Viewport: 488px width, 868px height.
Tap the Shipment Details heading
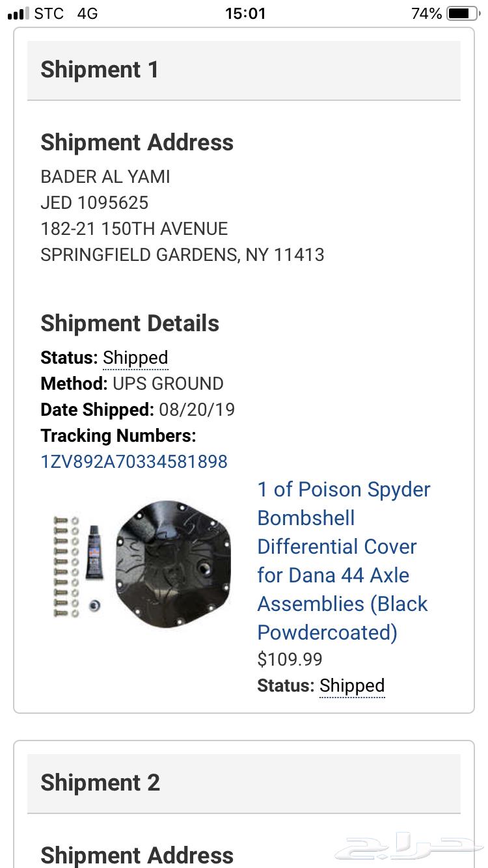pos(130,323)
